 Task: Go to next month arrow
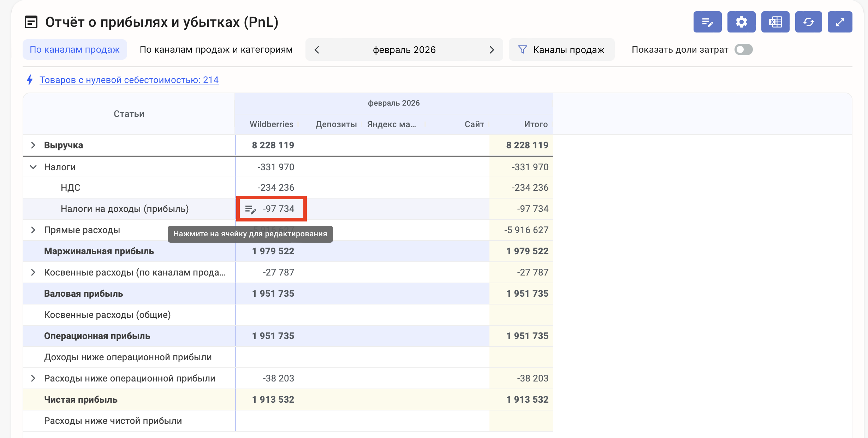[492, 50]
